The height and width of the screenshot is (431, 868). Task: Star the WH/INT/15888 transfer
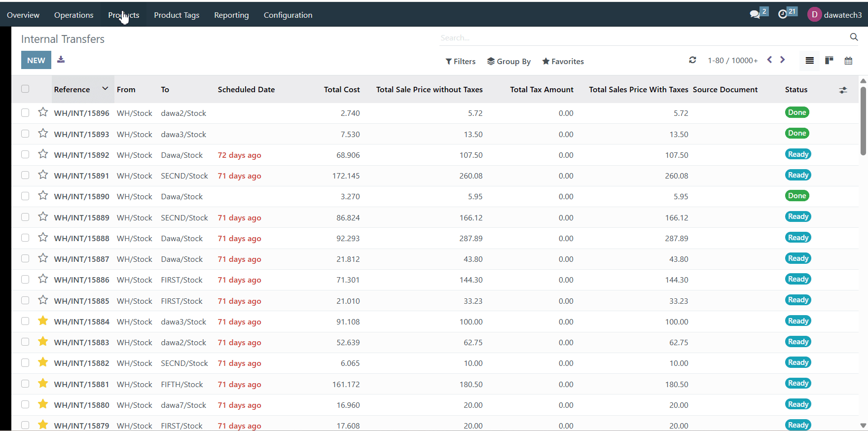click(x=43, y=238)
